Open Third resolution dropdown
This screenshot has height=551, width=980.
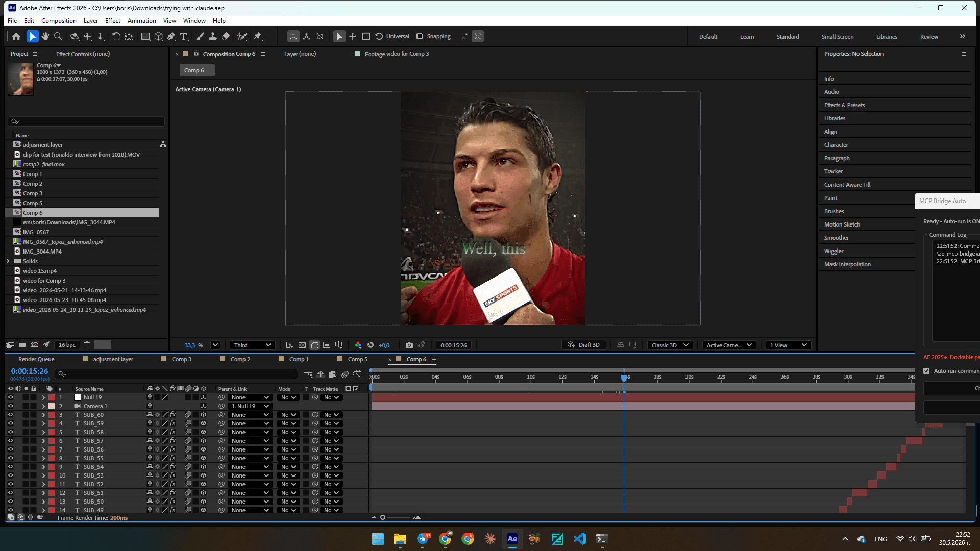point(253,345)
